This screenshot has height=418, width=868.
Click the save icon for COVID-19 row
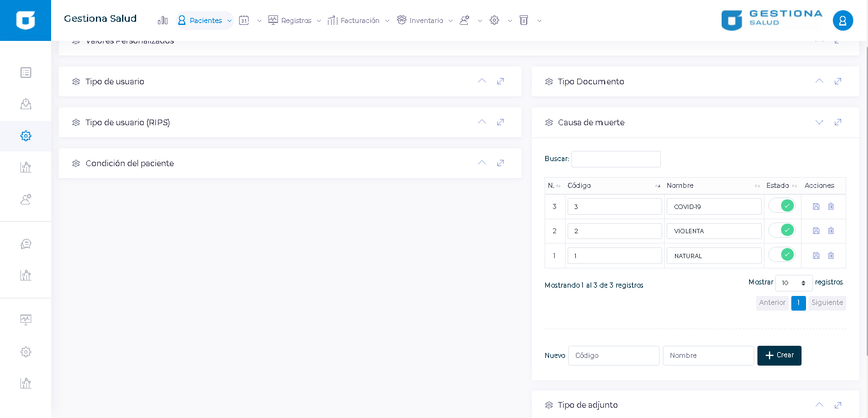pyautogui.click(x=816, y=206)
